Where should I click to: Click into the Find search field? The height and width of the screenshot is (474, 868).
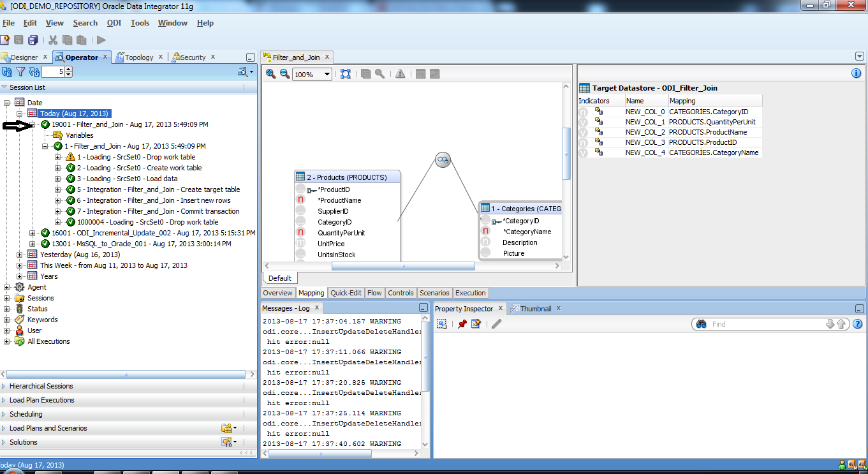pos(767,324)
